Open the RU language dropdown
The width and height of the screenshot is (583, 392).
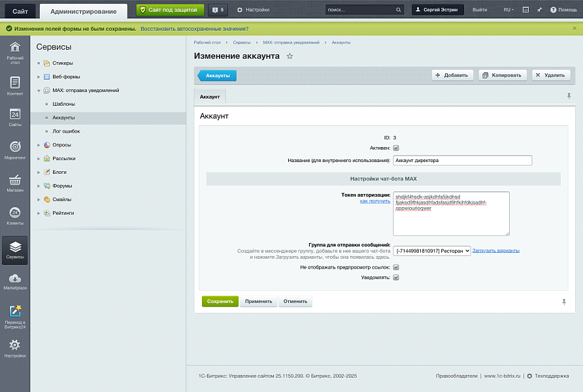(508, 10)
